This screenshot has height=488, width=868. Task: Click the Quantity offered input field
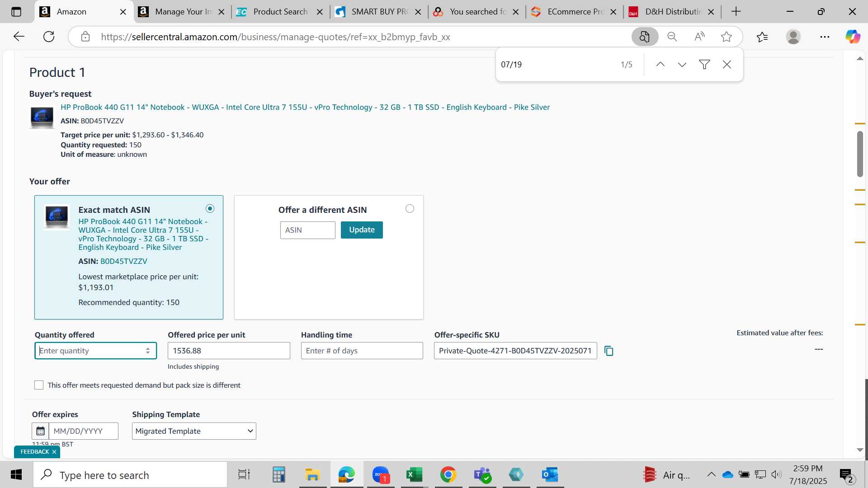click(x=95, y=351)
